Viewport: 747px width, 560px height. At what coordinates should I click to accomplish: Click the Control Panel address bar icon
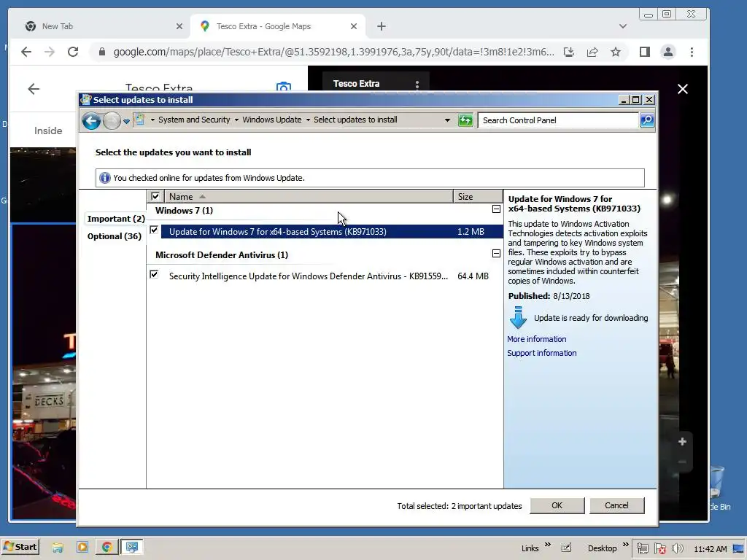139,120
